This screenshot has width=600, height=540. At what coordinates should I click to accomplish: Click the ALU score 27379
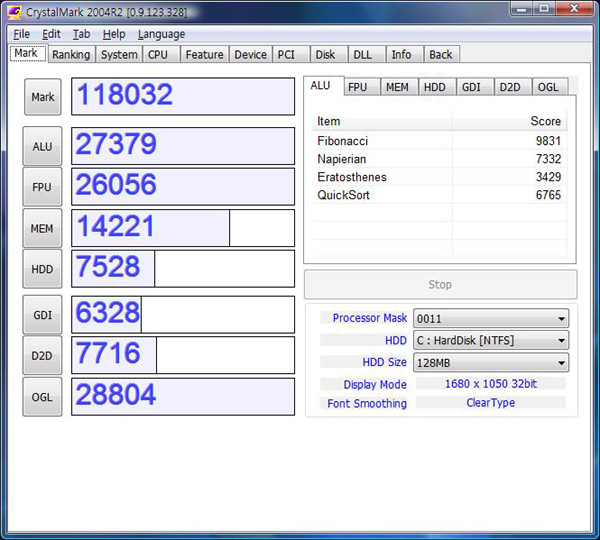tap(183, 146)
